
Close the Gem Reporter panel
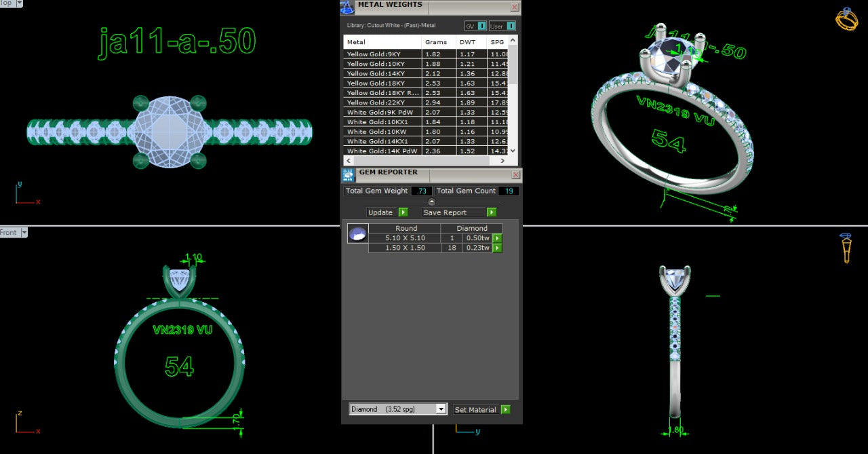515,175
